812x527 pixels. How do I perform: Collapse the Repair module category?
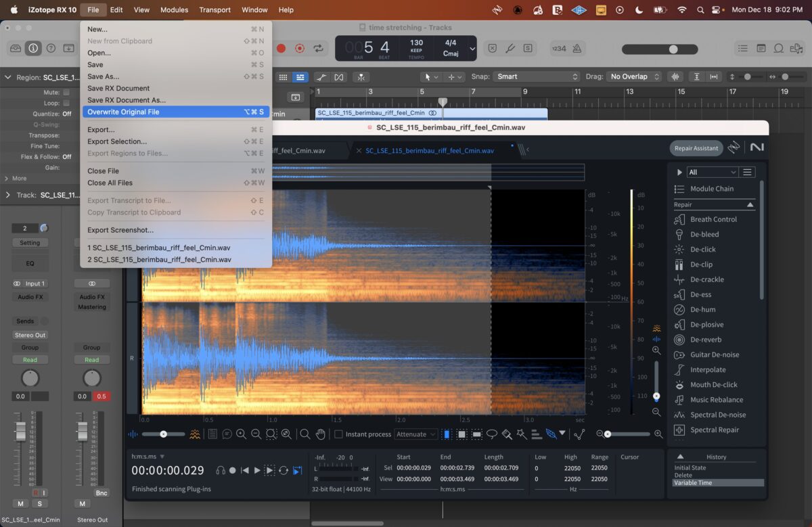click(750, 204)
